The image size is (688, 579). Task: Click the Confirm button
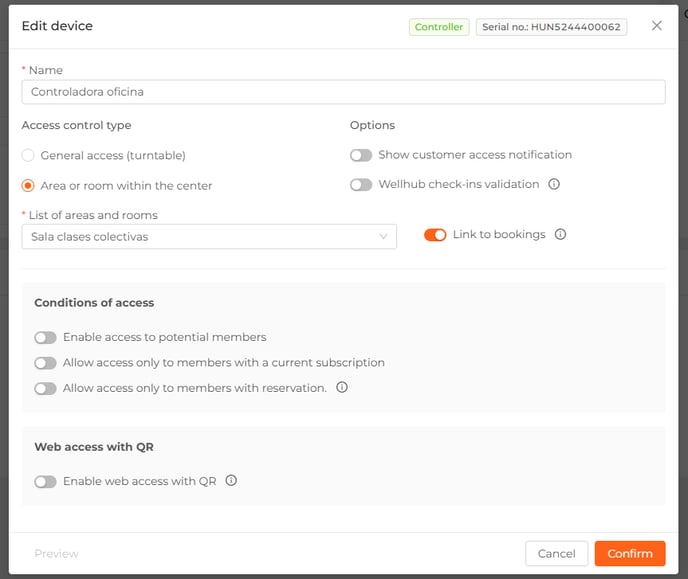[630, 554]
